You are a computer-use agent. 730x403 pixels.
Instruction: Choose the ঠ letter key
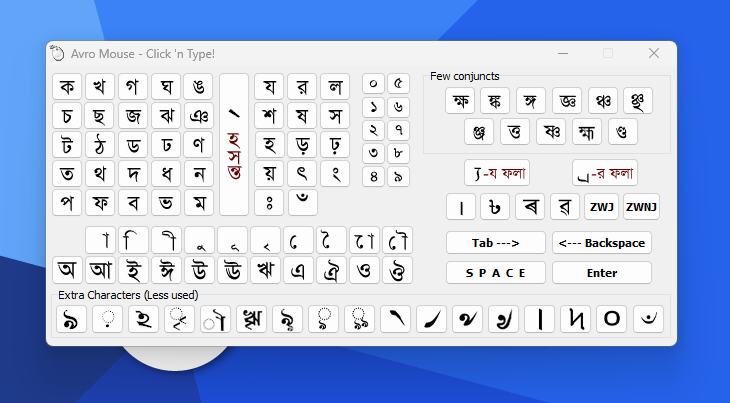100,145
